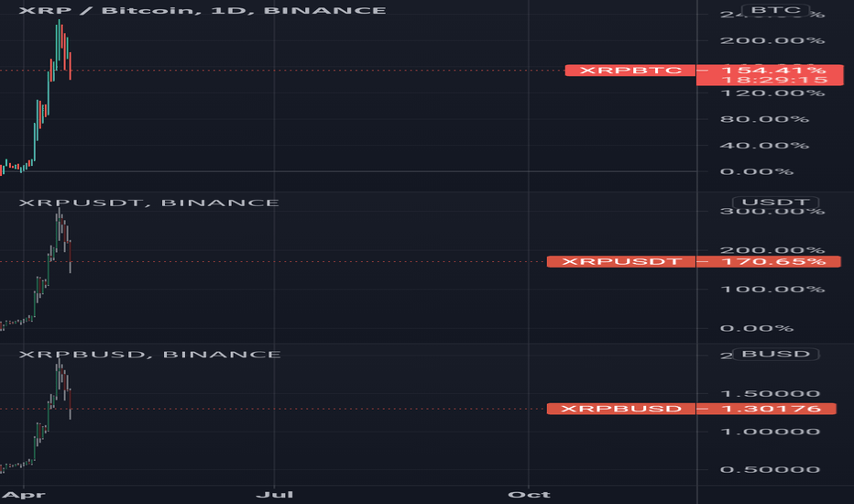This screenshot has width=854, height=504.
Task: Click the BUSD pane scale button
Action: click(775, 354)
